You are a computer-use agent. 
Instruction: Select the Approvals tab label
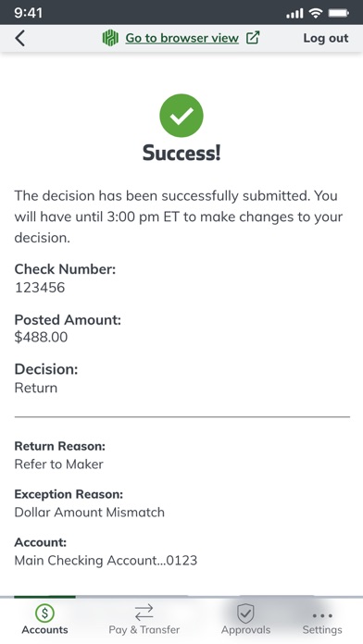tap(245, 629)
